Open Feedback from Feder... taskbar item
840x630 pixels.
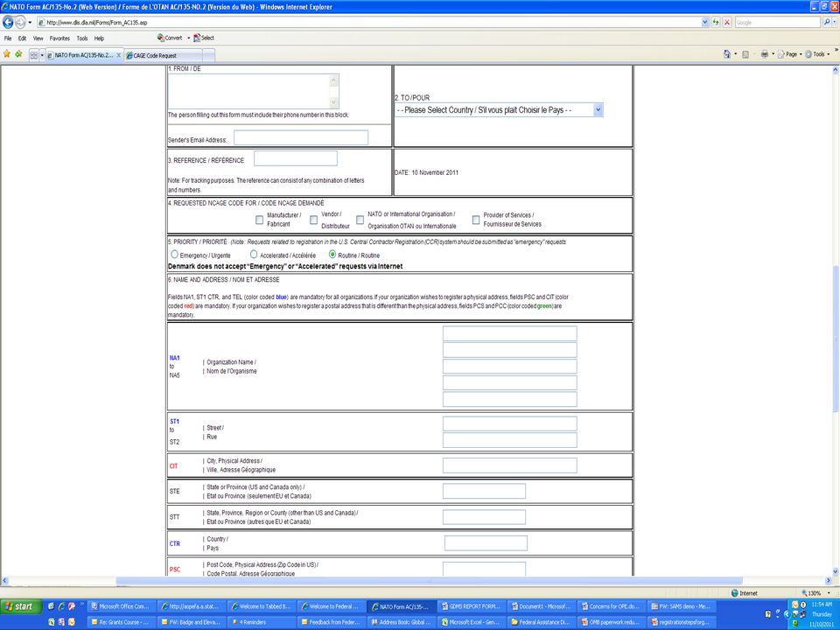pyautogui.click(x=331, y=622)
